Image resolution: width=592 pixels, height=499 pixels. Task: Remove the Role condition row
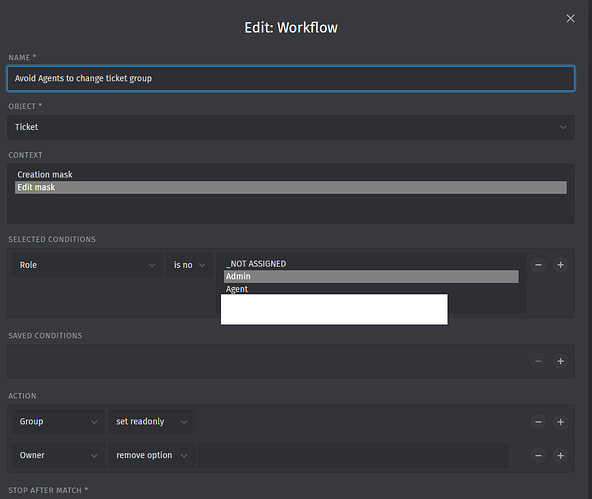(538, 265)
